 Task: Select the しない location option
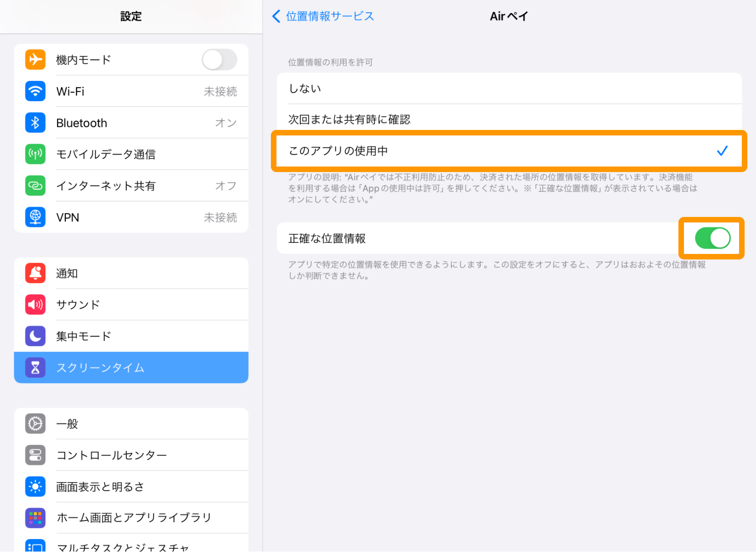pos(509,88)
